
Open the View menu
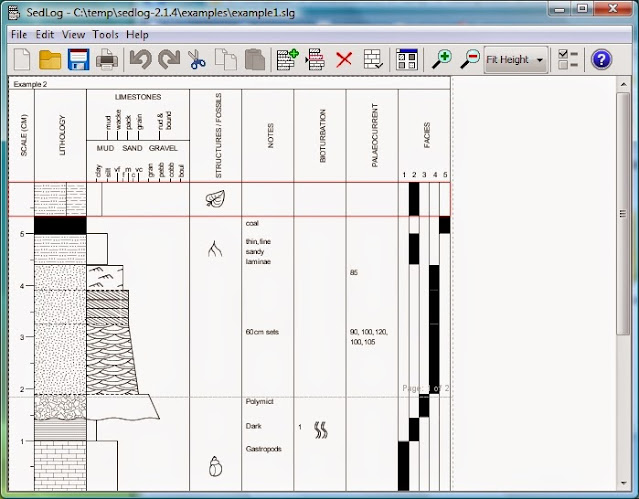(x=73, y=35)
